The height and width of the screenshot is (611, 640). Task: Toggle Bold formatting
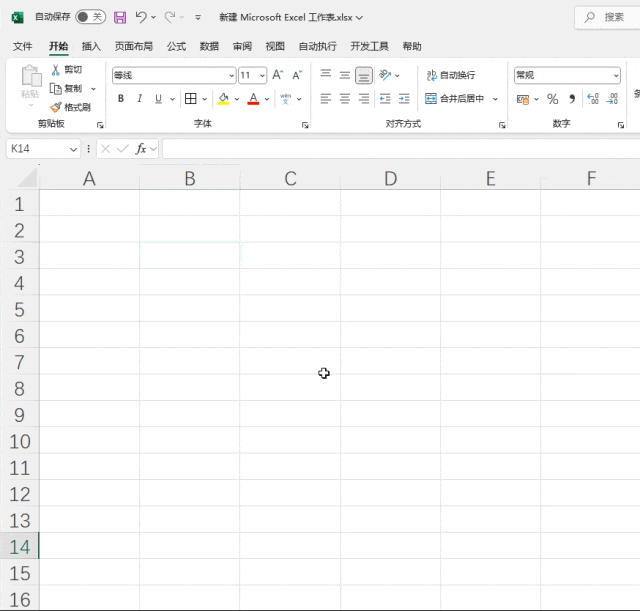[121, 98]
